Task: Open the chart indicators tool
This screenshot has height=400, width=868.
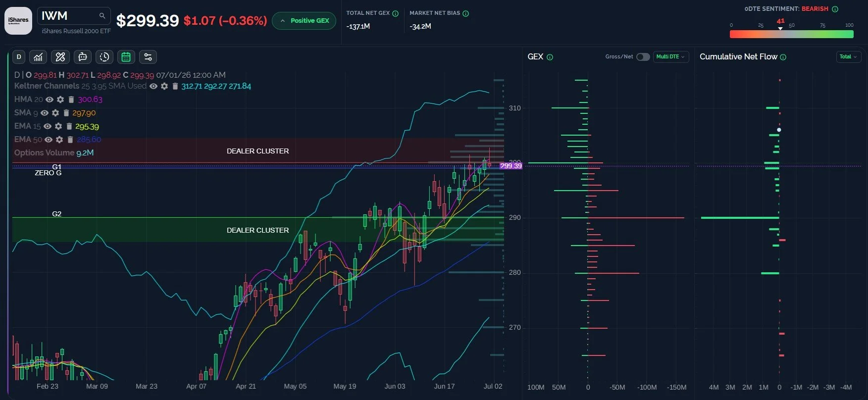Action: [38, 57]
